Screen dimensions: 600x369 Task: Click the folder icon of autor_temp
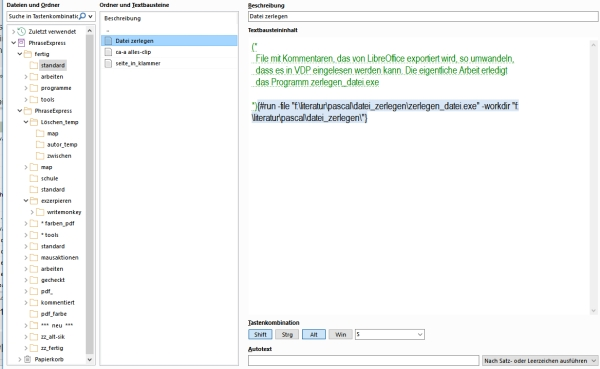pos(40,144)
